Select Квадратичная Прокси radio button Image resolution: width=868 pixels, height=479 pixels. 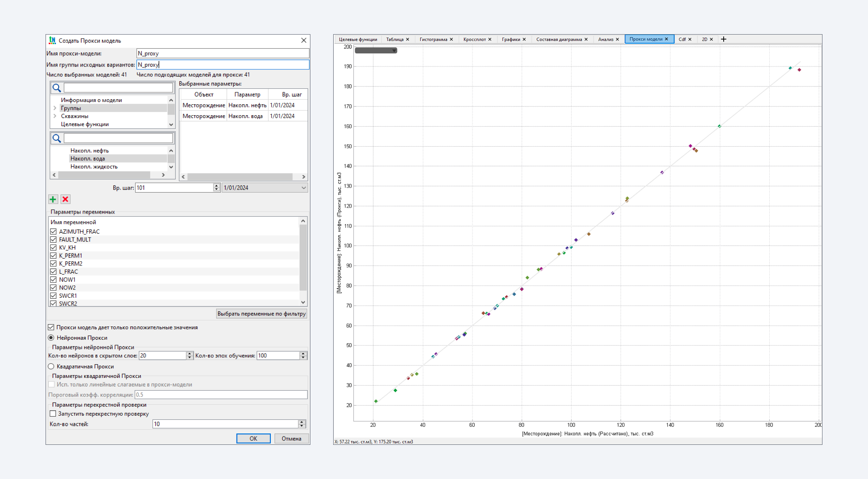pos(51,367)
